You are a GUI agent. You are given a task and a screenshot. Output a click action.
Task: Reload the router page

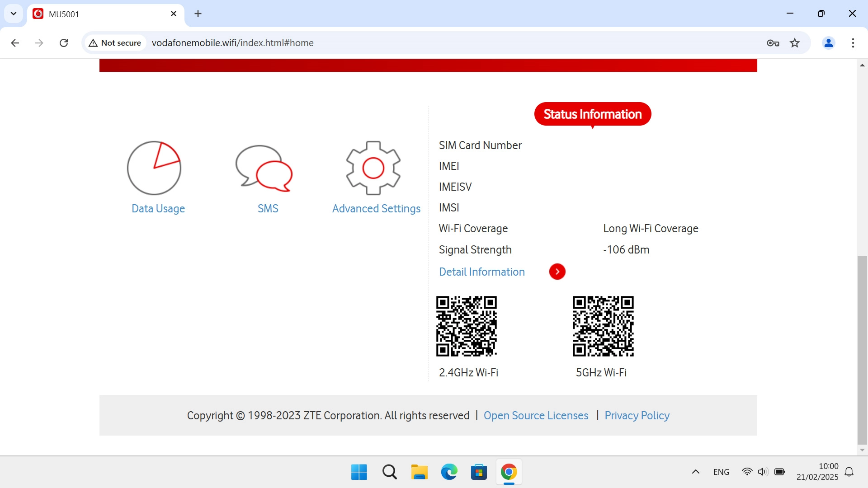pos(64,43)
